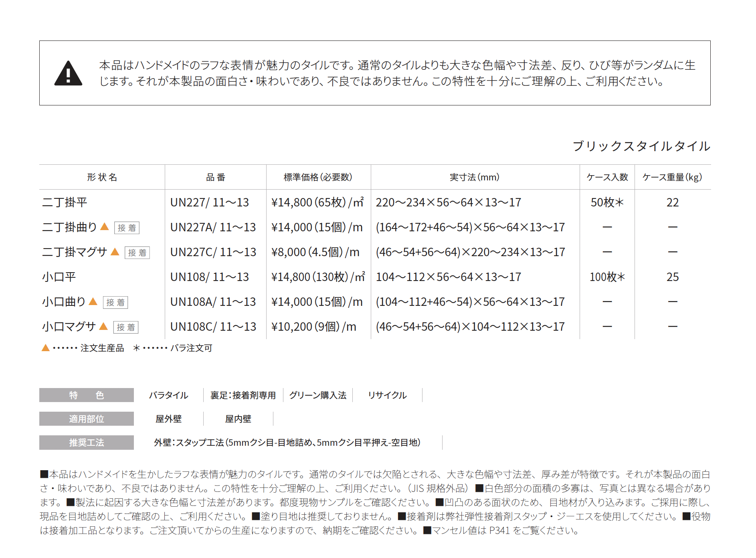Click the ブリックスタイルタイル title
This screenshot has width=756, height=558.
[641, 146]
